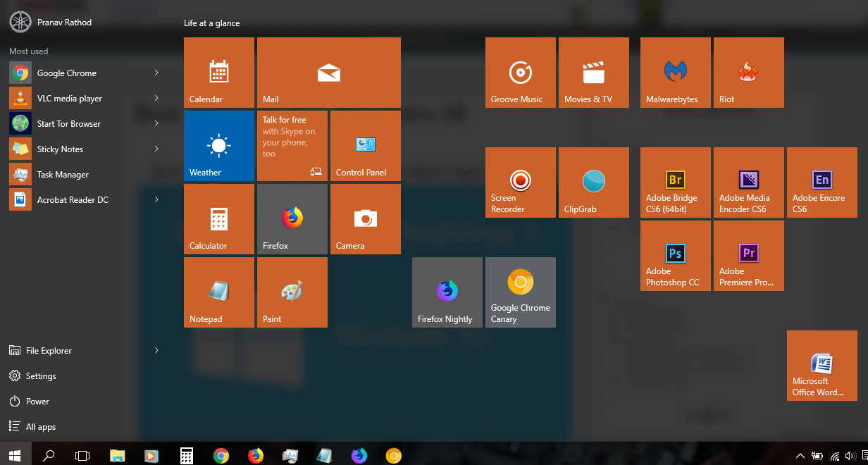The image size is (868, 465).
Task: Open Firefox Nightly on taskbar
Action: [x=359, y=456]
